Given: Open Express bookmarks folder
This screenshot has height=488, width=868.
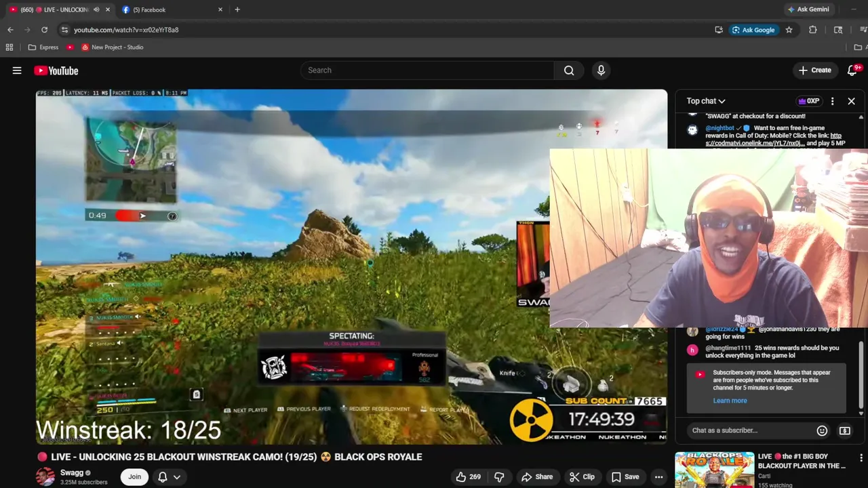Looking at the screenshot, I should click(43, 47).
